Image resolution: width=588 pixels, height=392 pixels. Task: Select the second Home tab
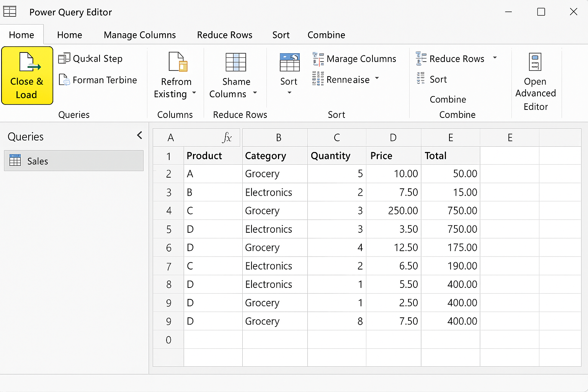[70, 35]
